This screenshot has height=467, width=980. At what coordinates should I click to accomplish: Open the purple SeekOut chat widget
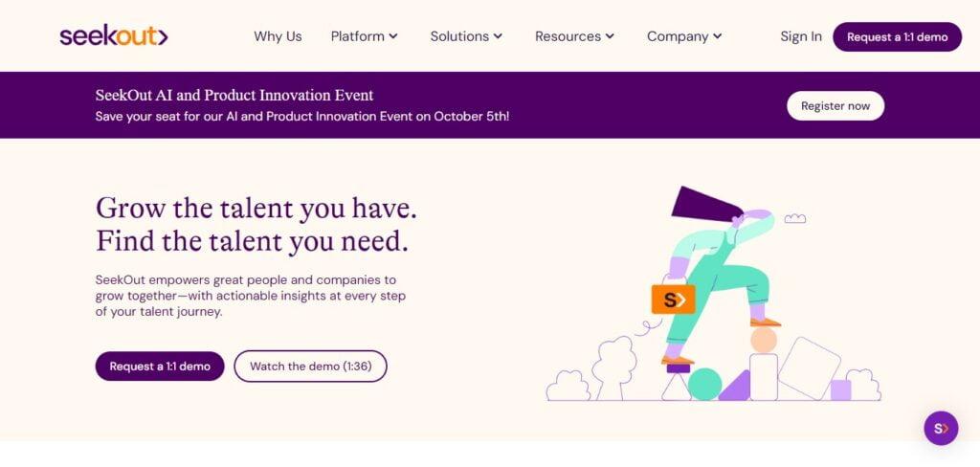(941, 428)
